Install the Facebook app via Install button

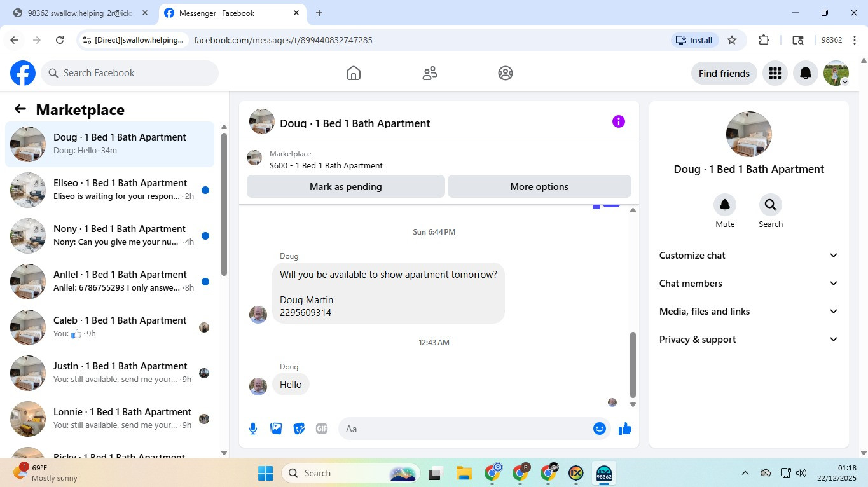694,40
